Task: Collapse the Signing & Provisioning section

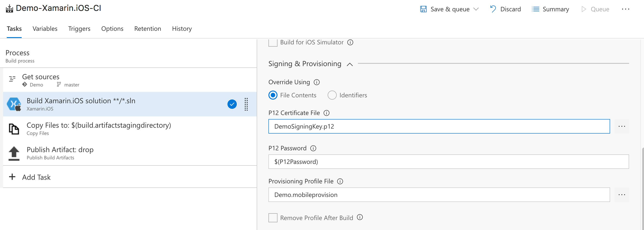Action: 350,64
